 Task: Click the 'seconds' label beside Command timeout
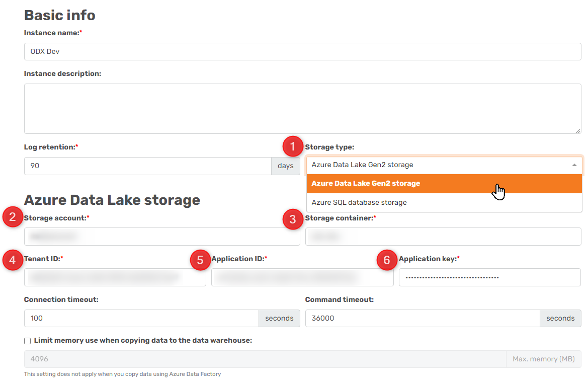pyautogui.click(x=561, y=318)
